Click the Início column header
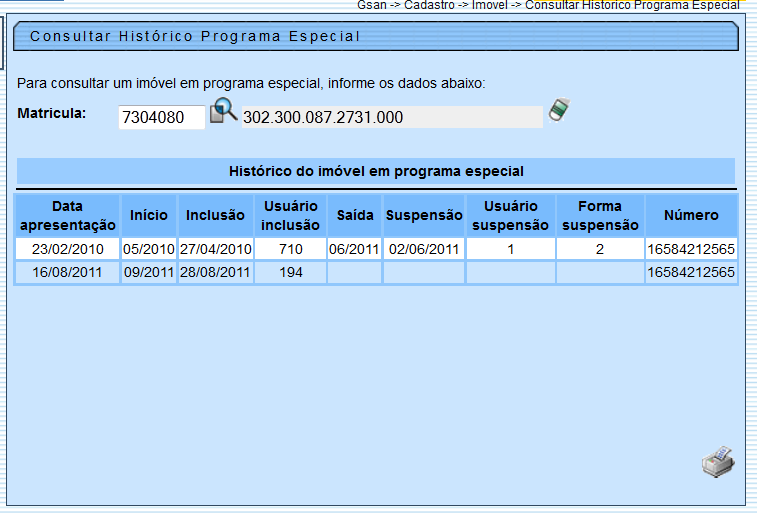 tap(149, 215)
